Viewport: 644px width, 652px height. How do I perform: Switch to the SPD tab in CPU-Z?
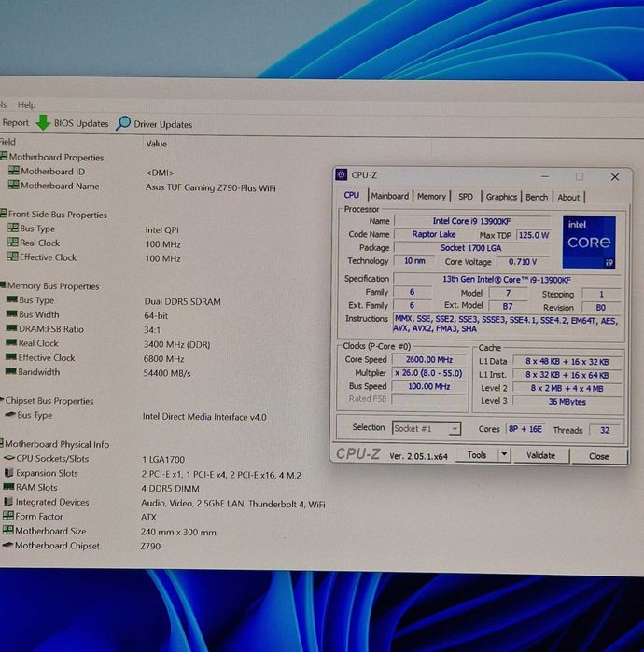coord(466,197)
